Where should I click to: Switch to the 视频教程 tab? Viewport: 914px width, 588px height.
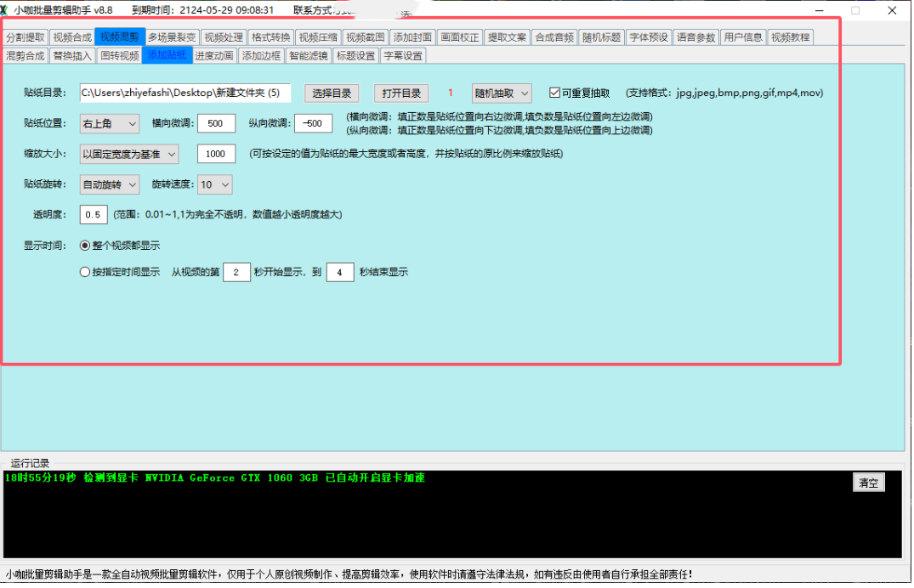(x=790, y=37)
